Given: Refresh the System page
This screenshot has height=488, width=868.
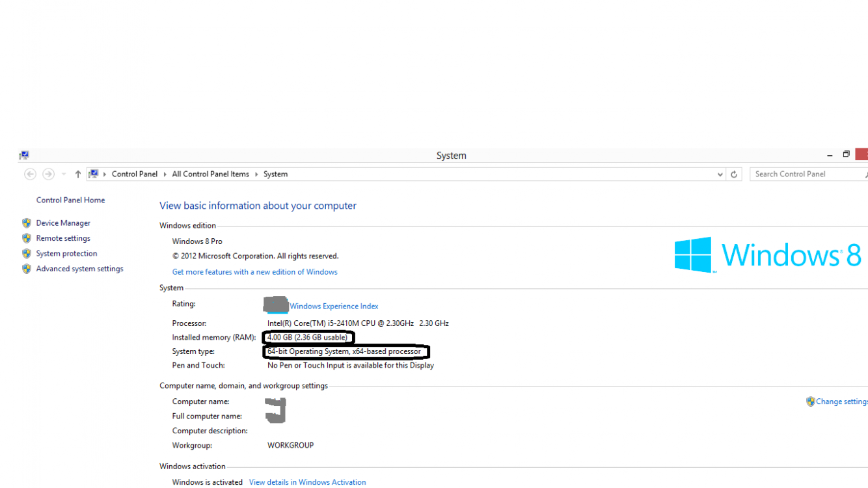Looking at the screenshot, I should pos(734,174).
